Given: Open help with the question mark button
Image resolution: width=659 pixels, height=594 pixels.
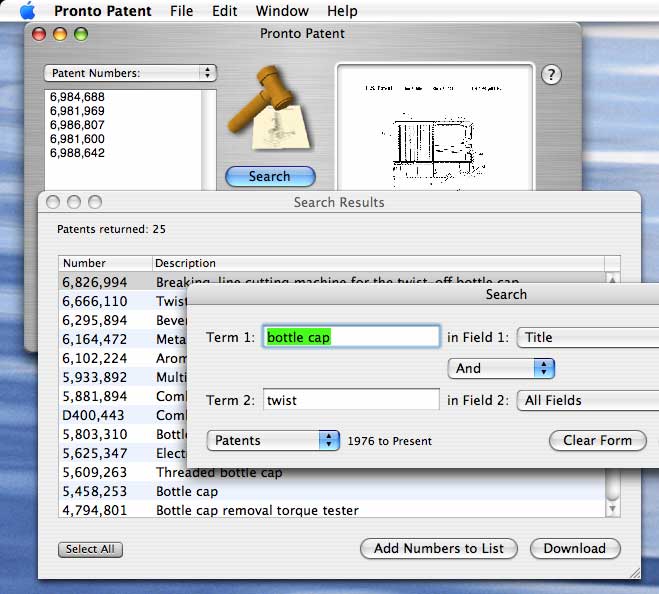Looking at the screenshot, I should coord(551,75).
